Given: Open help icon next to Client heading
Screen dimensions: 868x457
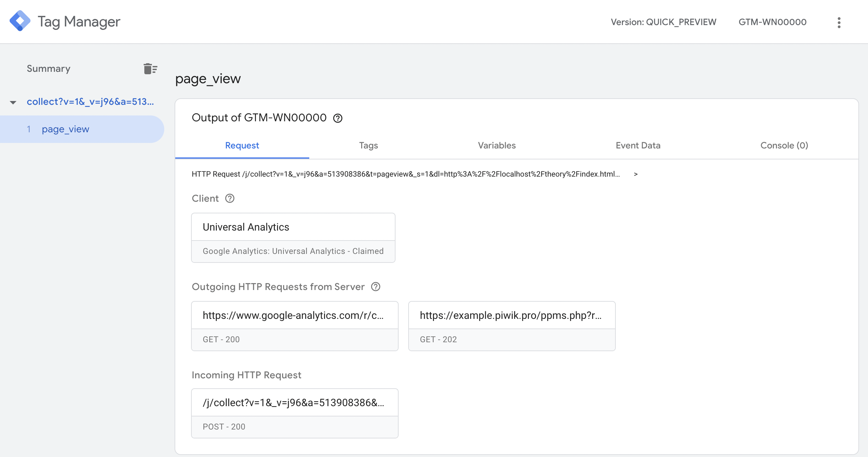Looking at the screenshot, I should click(230, 199).
